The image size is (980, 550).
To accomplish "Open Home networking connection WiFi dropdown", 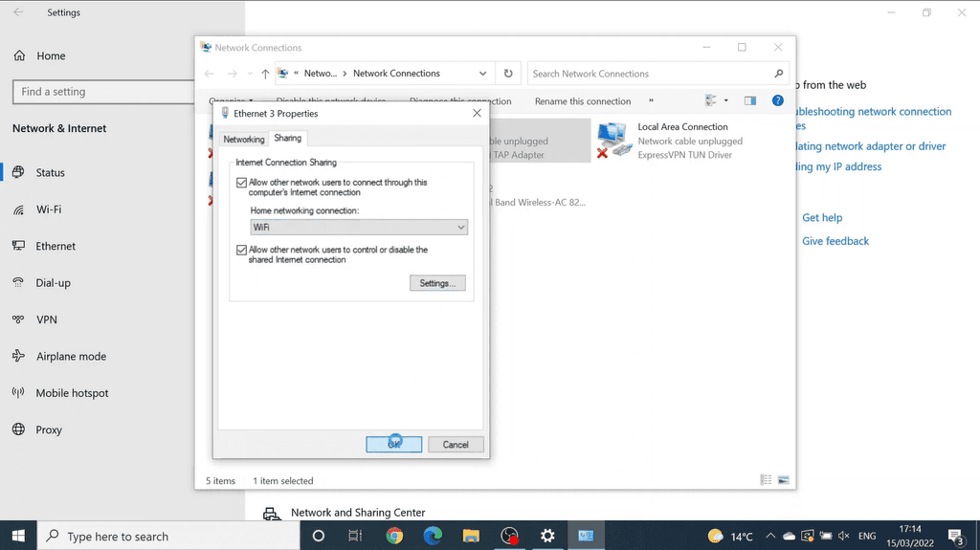I will [359, 228].
